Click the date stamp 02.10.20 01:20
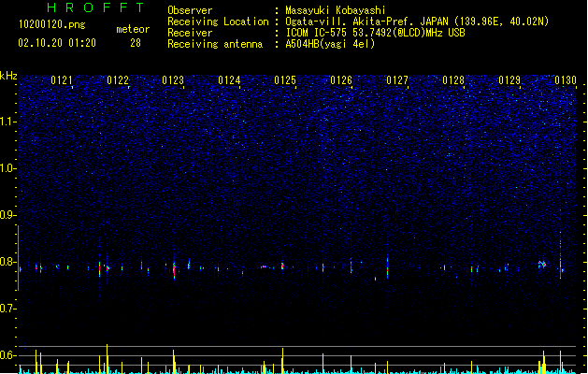Viewport: 588px width, 374px height. (x=57, y=43)
